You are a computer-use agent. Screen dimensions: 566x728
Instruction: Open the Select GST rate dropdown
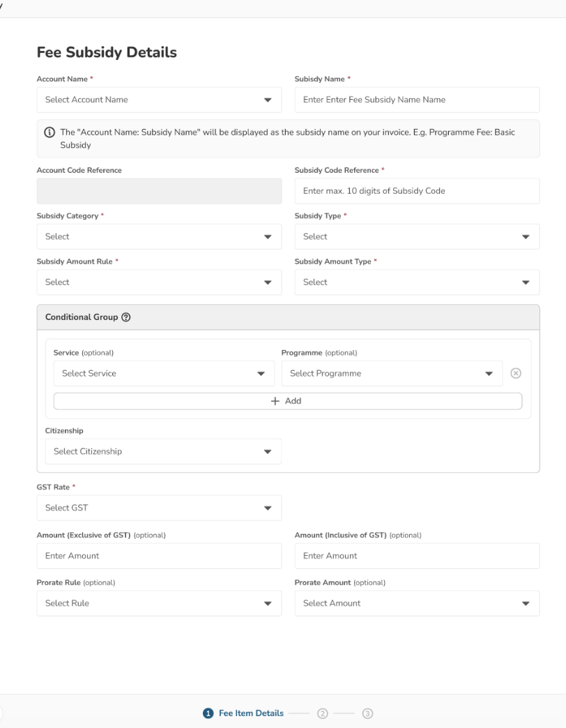tap(159, 508)
